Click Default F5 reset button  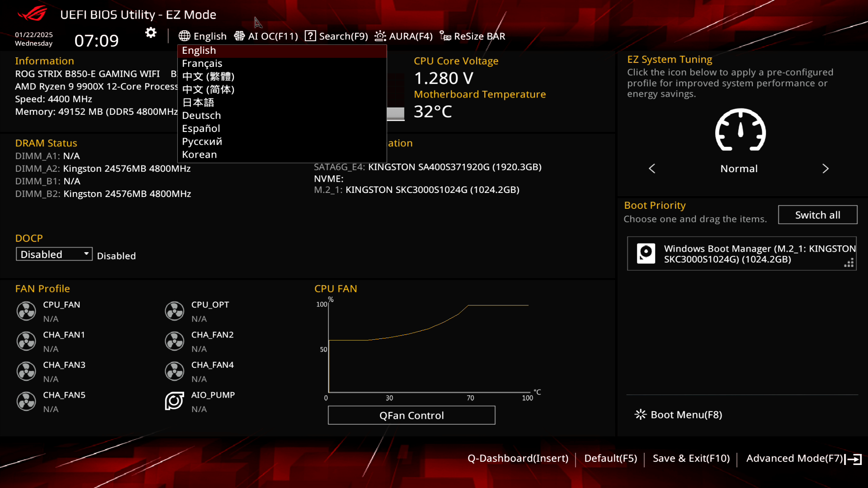point(610,458)
